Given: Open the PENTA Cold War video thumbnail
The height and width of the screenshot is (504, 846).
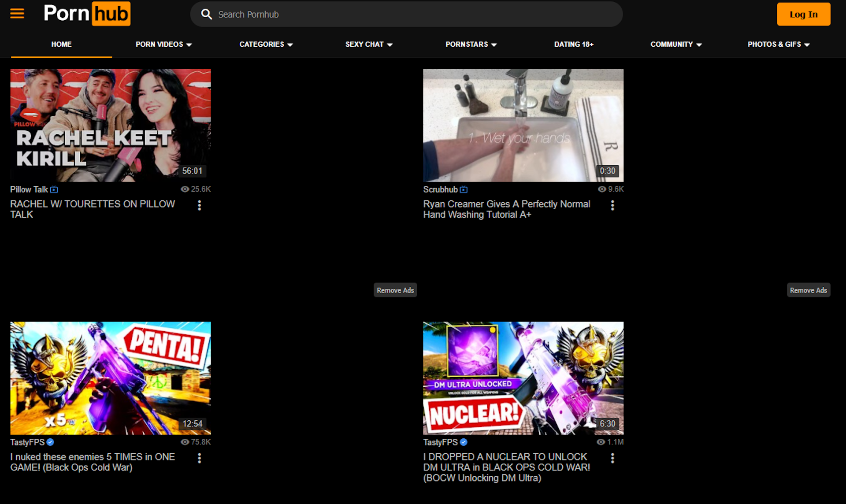Looking at the screenshot, I should click(x=111, y=378).
